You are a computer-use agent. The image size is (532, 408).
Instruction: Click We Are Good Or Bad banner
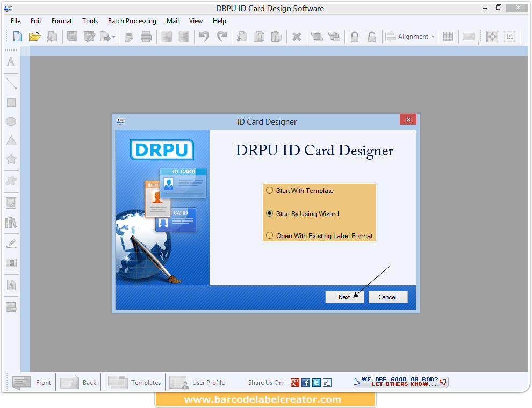[x=400, y=382]
